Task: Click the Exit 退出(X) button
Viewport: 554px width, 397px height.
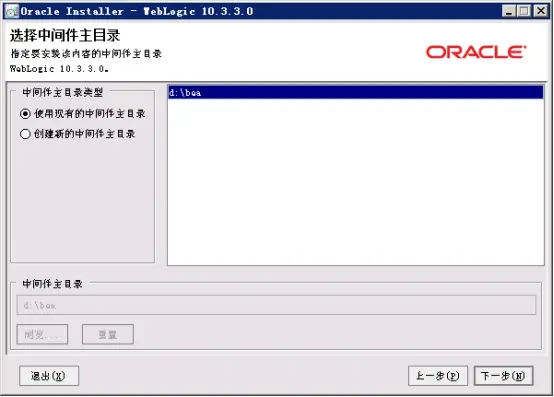Action: click(x=49, y=376)
